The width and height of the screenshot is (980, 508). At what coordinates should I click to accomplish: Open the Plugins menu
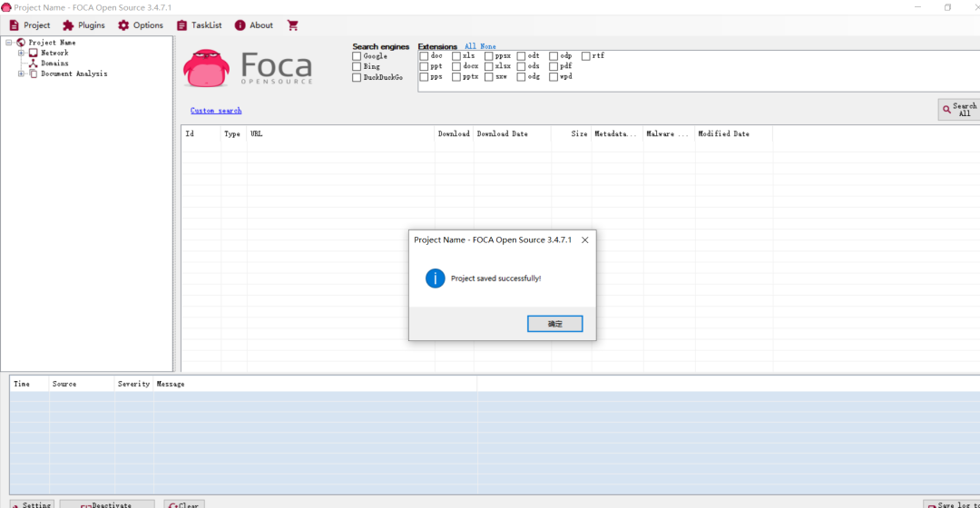[83, 25]
